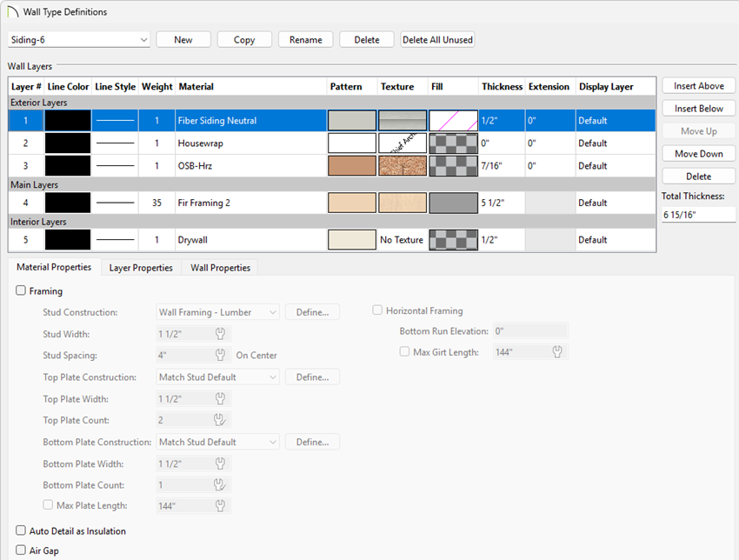The width and height of the screenshot is (739, 560).
Task: Choose line style for Housewrap layer
Action: [x=115, y=143]
